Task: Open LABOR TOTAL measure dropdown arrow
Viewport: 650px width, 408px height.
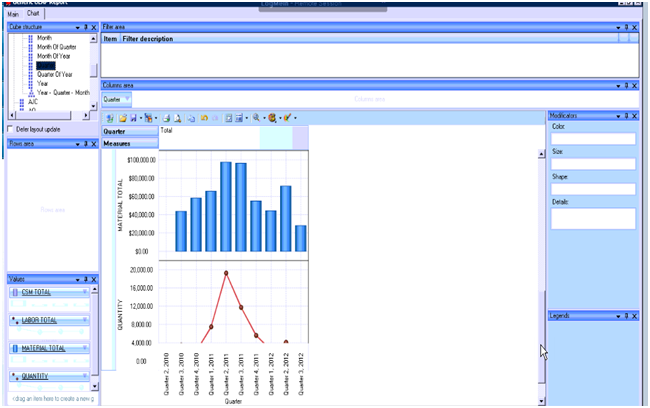Action: point(85,320)
